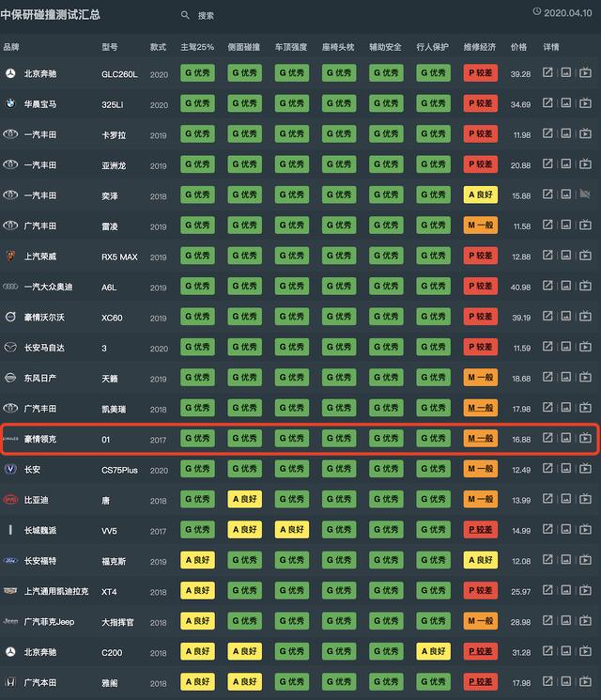Show the image icon for A6L

(565, 286)
